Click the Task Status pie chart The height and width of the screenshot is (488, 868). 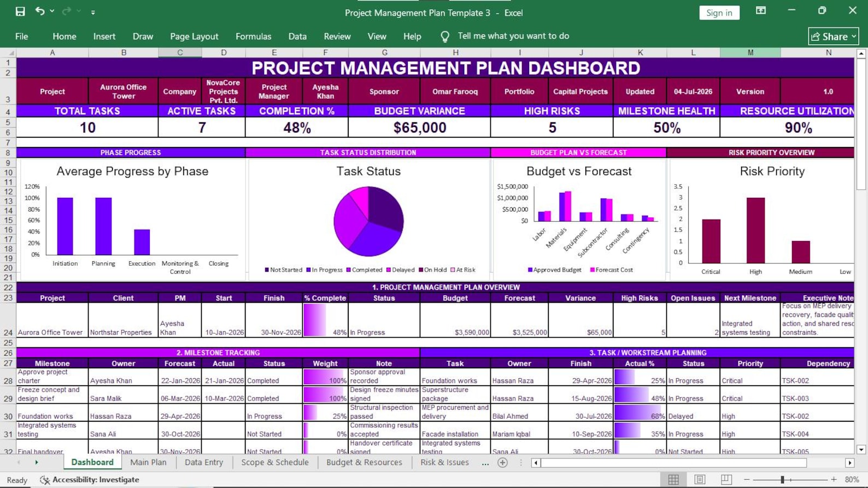tap(368, 221)
